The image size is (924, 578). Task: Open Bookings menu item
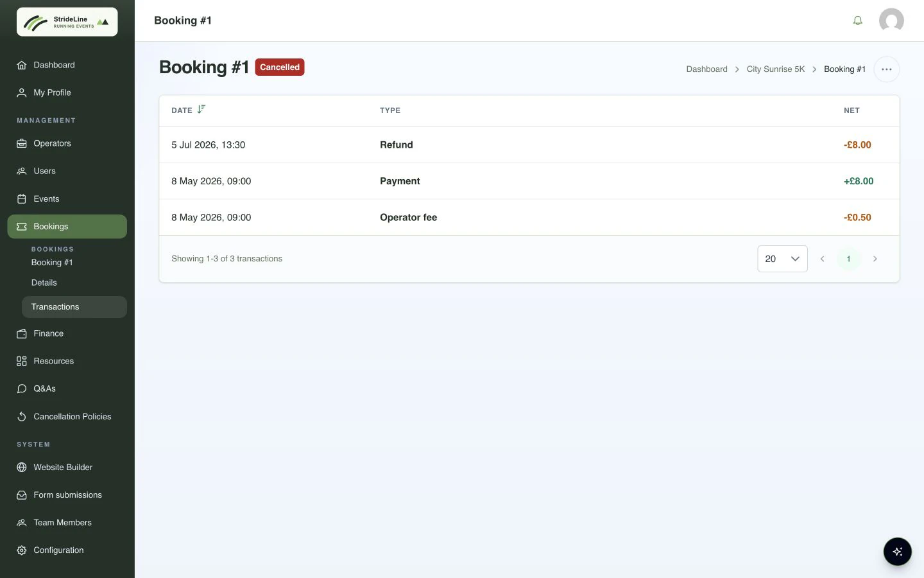(x=67, y=227)
